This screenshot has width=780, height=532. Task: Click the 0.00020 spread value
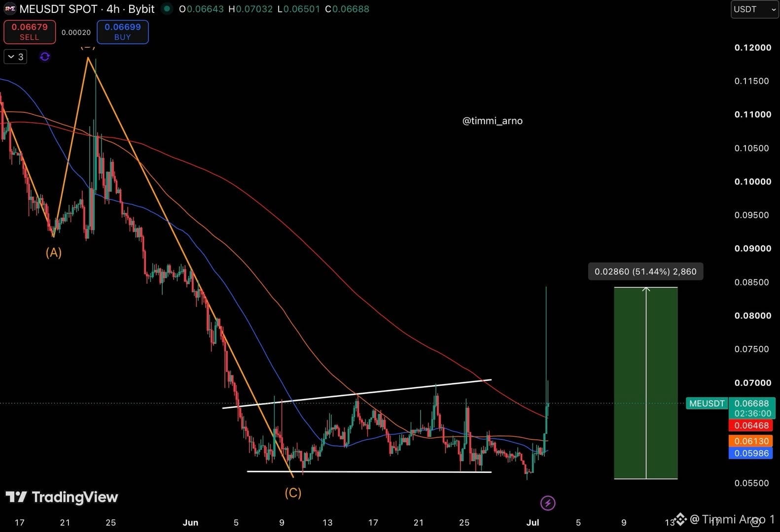point(76,33)
